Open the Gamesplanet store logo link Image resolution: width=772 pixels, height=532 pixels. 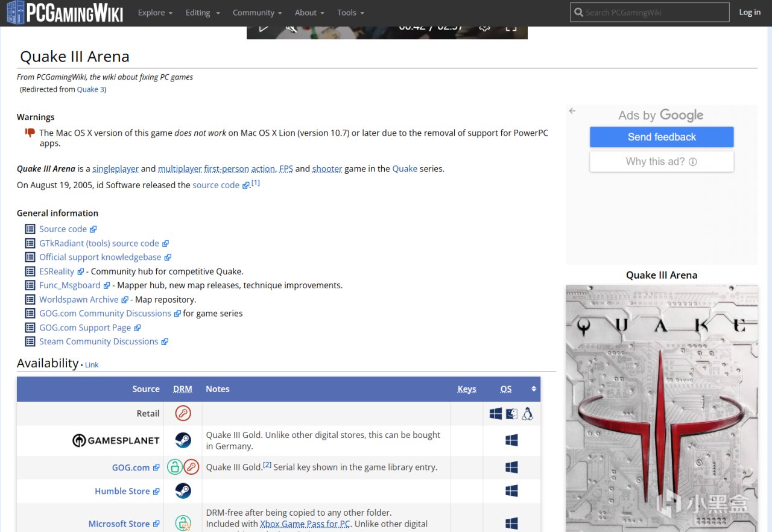tap(116, 441)
